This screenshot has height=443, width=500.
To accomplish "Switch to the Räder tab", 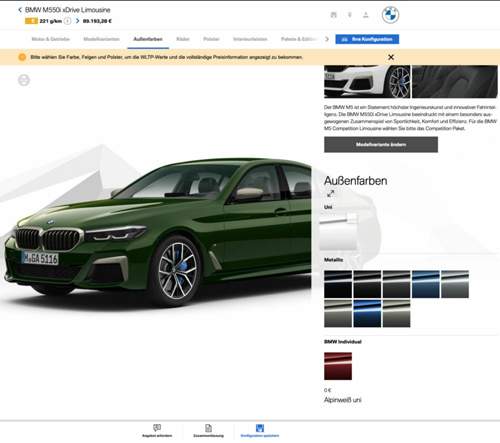I will pos(183,39).
